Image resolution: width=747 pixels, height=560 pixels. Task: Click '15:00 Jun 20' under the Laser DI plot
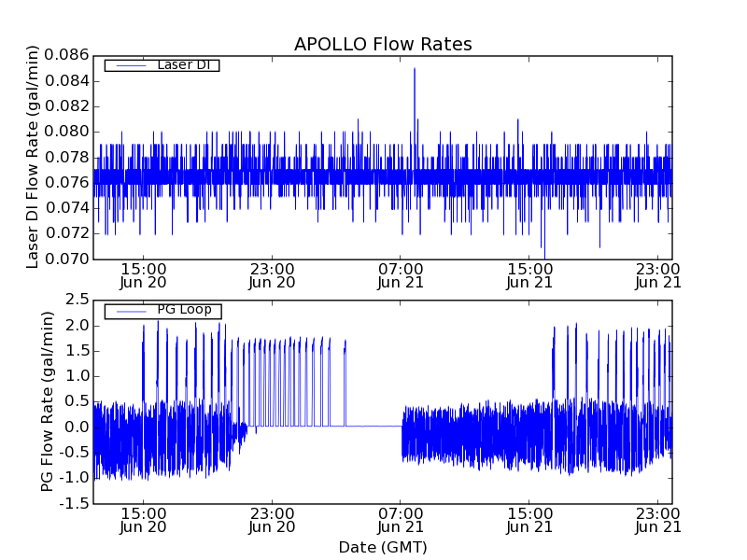tap(144, 275)
